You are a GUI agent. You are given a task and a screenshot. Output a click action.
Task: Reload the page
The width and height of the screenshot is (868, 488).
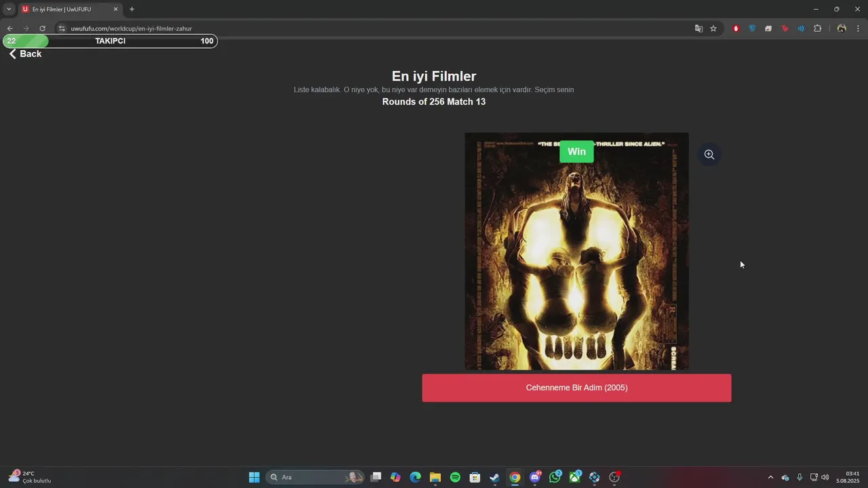tap(42, 28)
